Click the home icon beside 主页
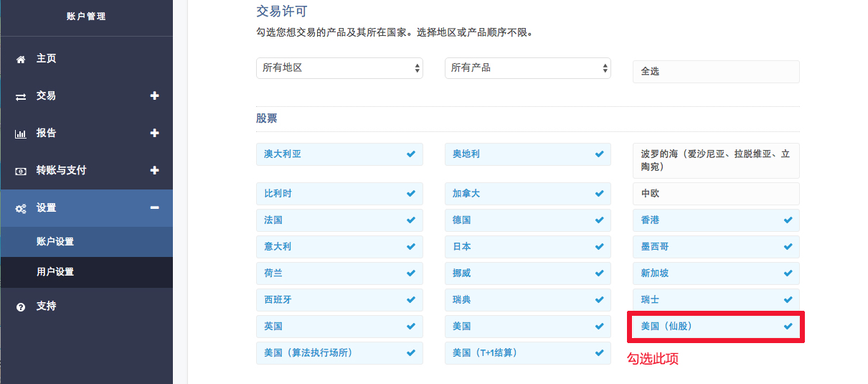The height and width of the screenshot is (384, 868). click(21, 59)
